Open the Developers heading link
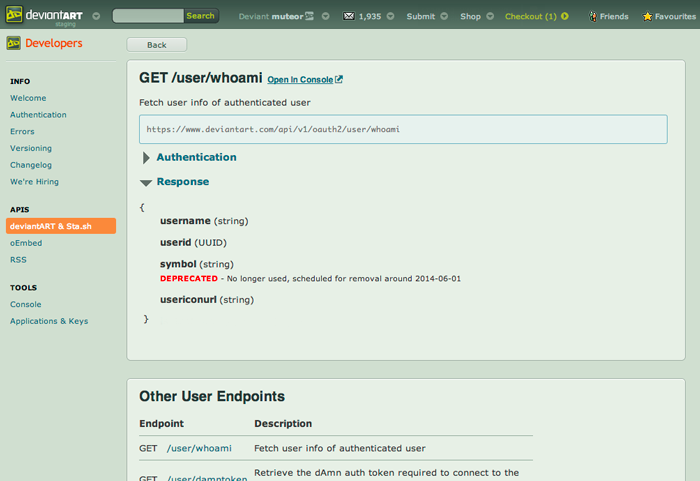This screenshot has width=700, height=481. (54, 43)
